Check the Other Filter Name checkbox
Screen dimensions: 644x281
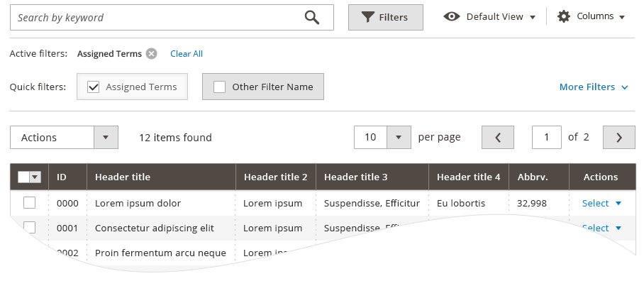(219, 87)
